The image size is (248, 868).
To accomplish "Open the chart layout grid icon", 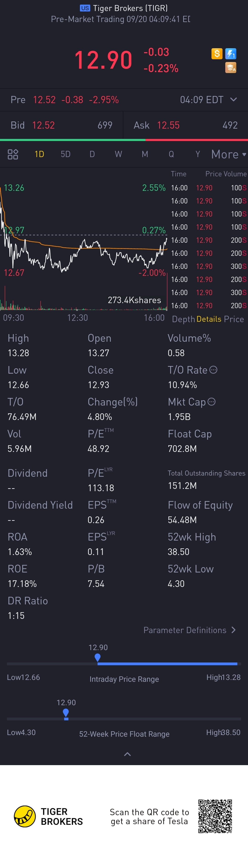I will [x=13, y=154].
